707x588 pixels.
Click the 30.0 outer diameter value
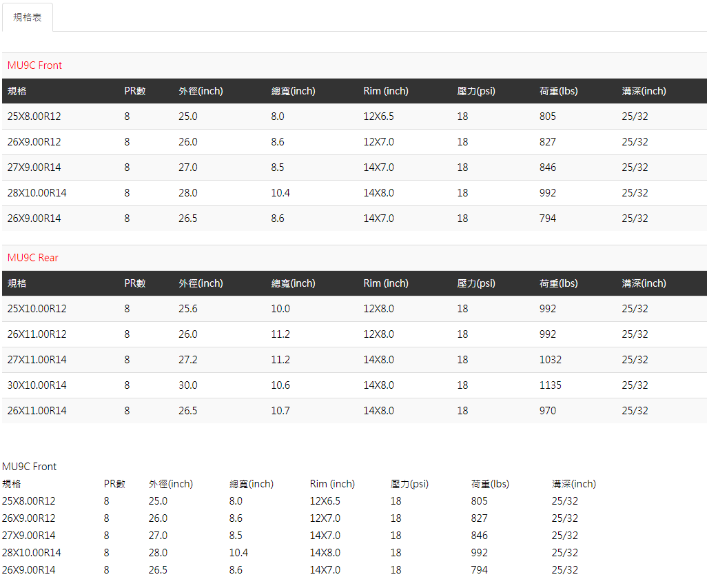click(x=188, y=385)
